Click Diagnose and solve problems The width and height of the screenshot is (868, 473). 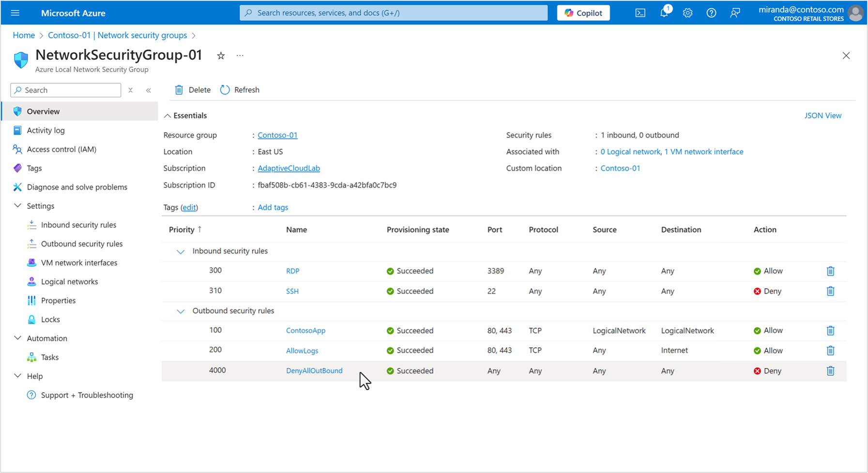coord(77,187)
